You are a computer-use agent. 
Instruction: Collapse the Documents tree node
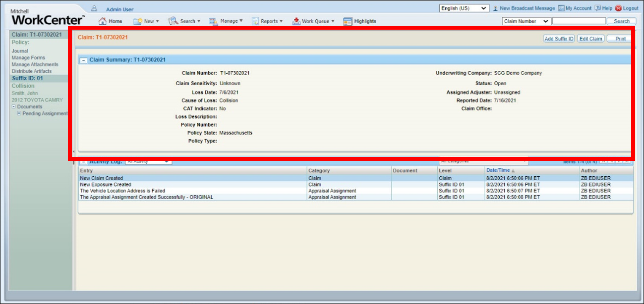14,107
